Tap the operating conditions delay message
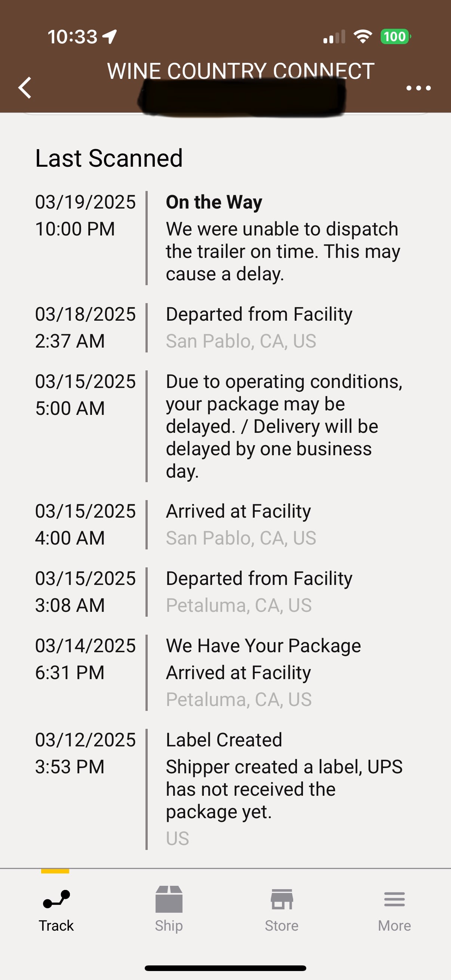 [283, 426]
